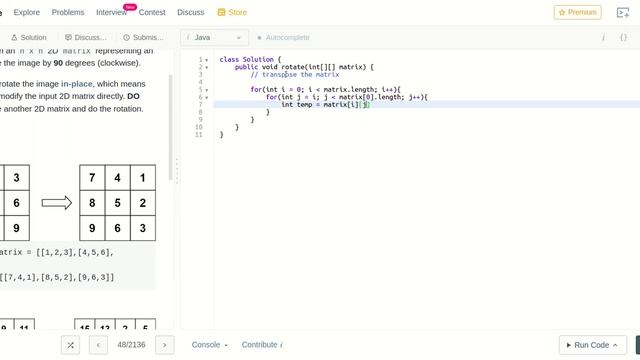
Task: Open the Contest page
Action: [x=152, y=12]
